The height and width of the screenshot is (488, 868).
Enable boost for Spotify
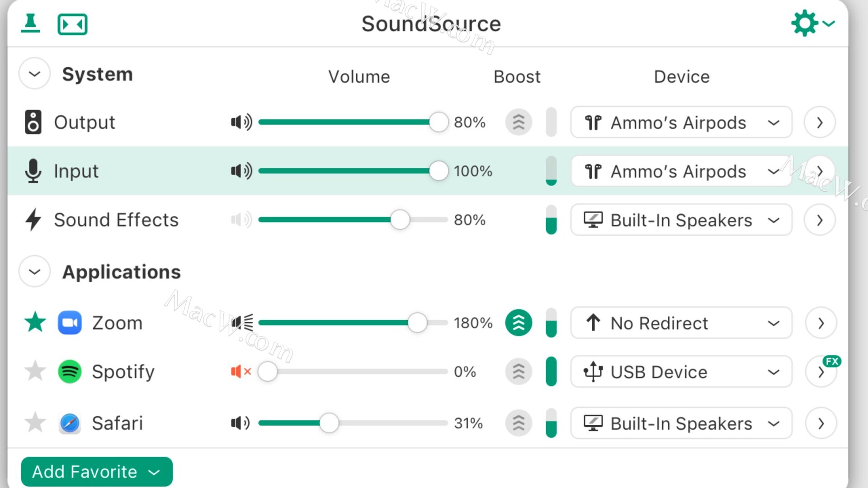(519, 371)
